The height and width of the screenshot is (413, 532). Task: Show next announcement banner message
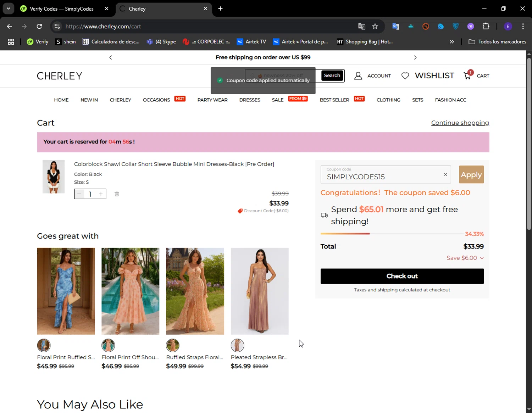pos(415,57)
